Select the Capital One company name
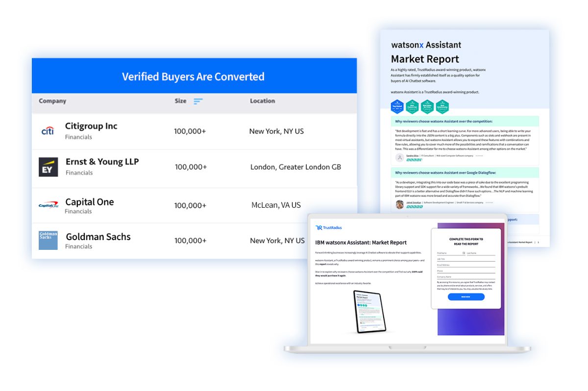588x391 pixels. (x=90, y=202)
